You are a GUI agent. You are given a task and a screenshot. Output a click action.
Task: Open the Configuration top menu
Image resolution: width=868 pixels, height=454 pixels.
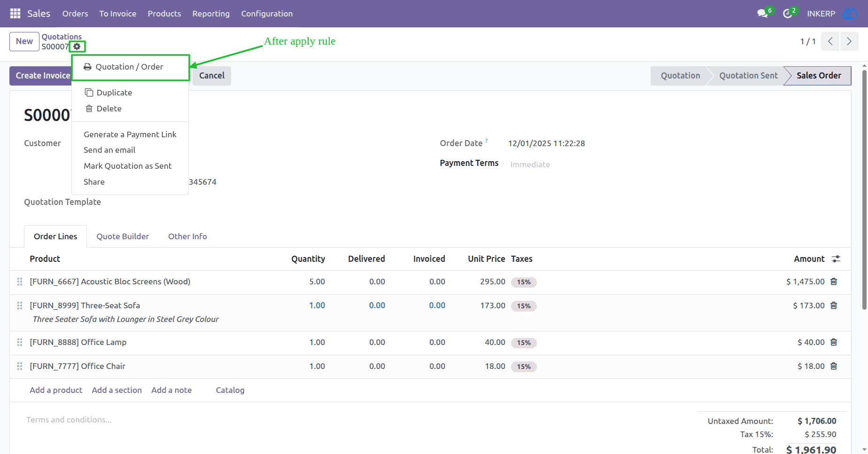267,14
